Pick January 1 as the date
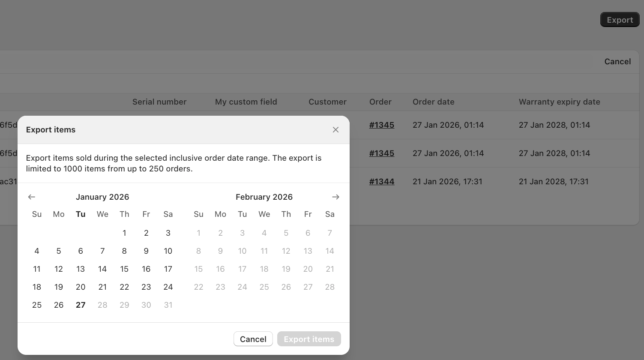 (124, 233)
